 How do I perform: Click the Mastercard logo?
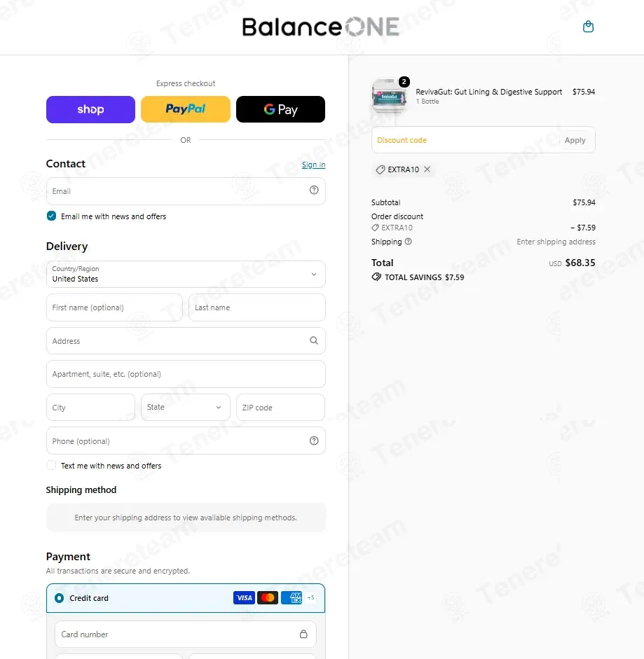268,597
